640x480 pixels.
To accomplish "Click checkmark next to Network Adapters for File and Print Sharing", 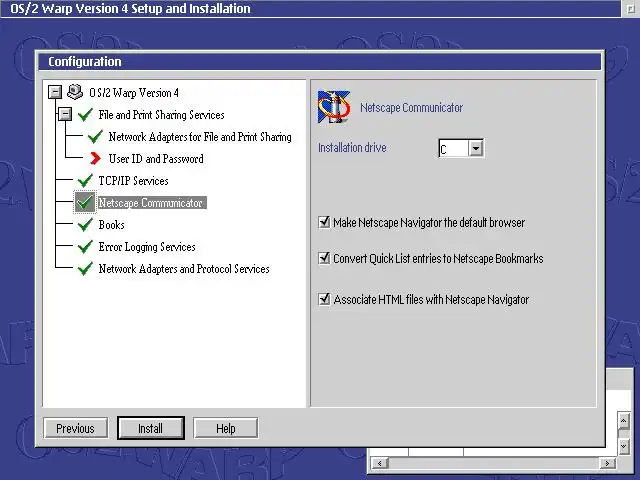I will point(95,137).
